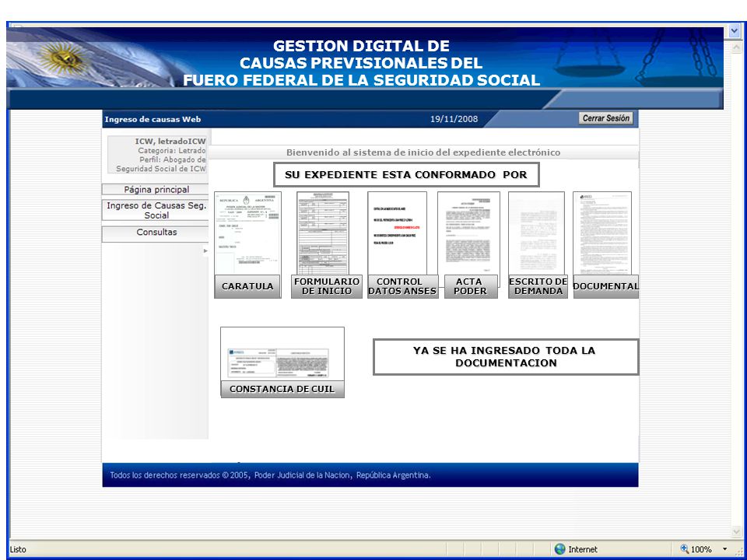Click the zoom magnifier icon in status bar

click(685, 549)
